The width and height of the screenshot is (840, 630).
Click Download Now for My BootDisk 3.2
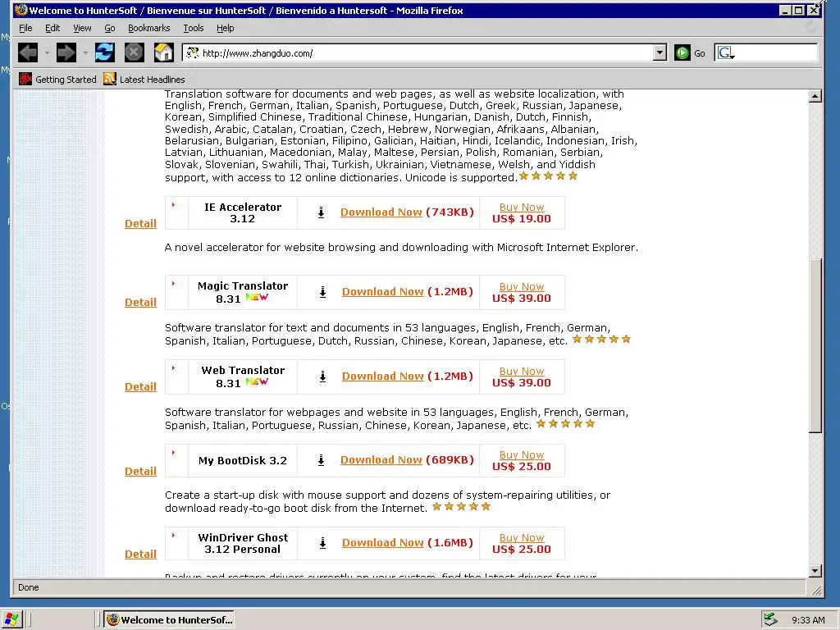pos(381,459)
